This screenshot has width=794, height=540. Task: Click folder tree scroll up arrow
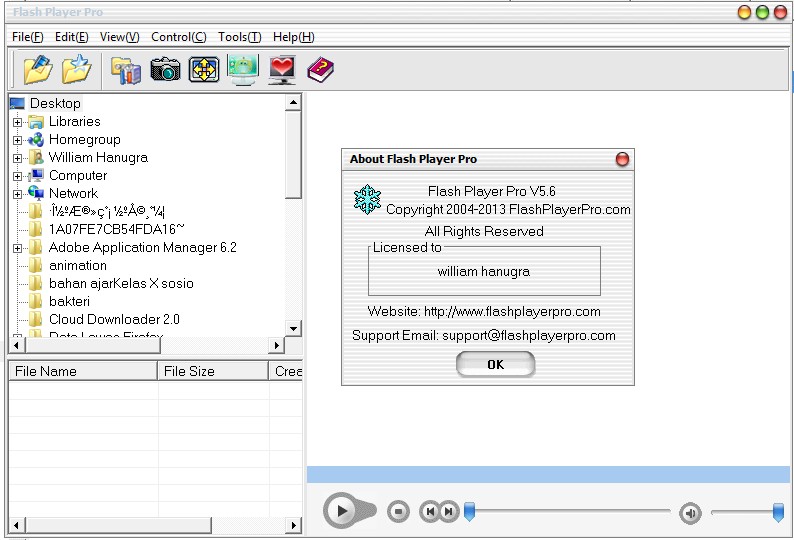click(293, 103)
